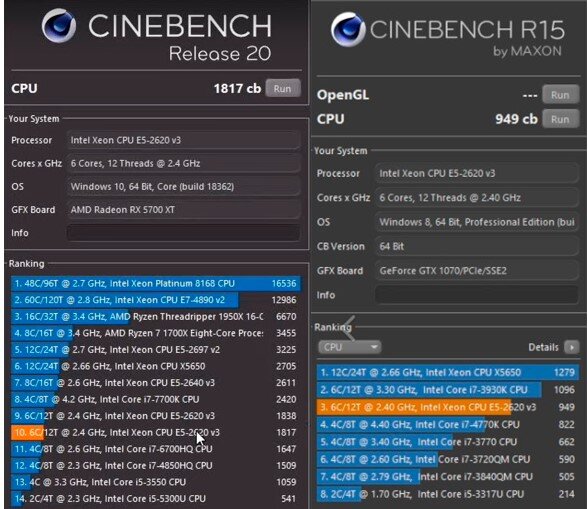Click the '949 cb' CPU score in R15
The width and height of the screenshot is (588, 509).
coord(516,119)
